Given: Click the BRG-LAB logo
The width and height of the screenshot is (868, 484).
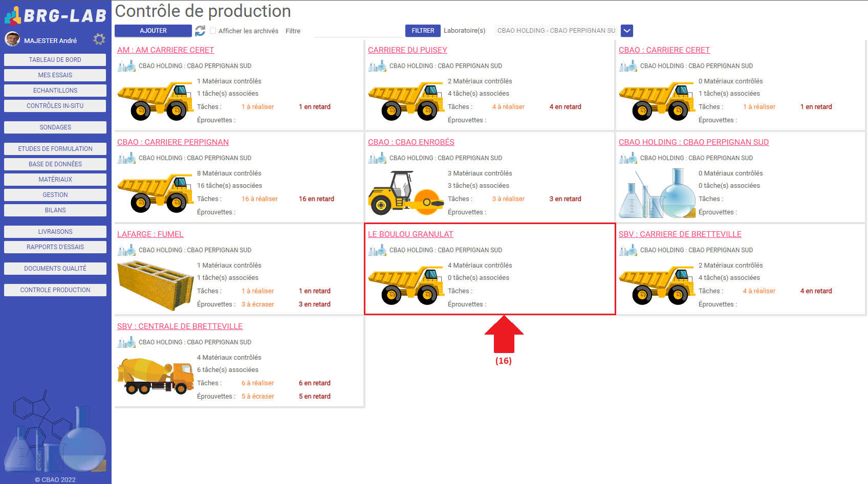Looking at the screenshot, I should click(x=55, y=15).
